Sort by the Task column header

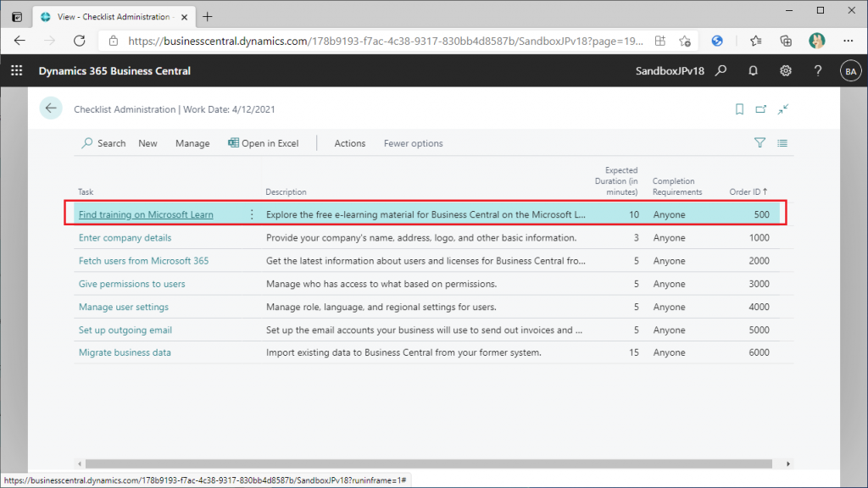click(x=86, y=192)
